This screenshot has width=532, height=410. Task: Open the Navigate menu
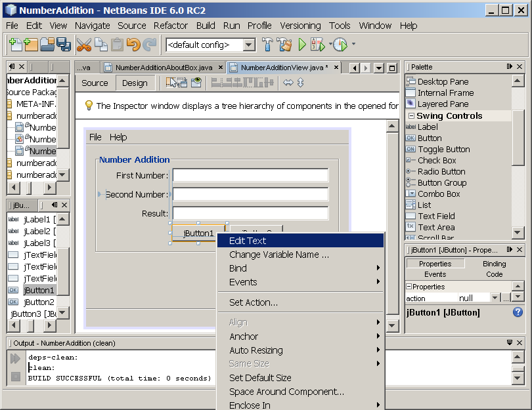pyautogui.click(x=93, y=26)
